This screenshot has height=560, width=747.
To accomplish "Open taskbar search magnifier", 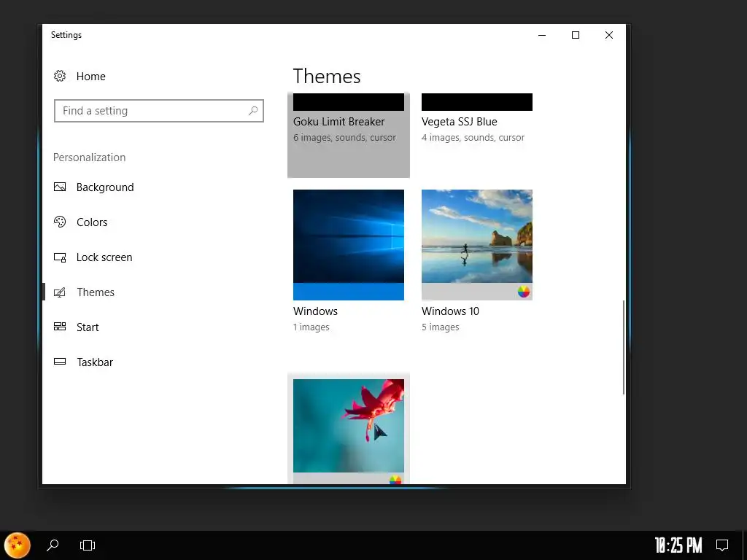I will [x=53, y=545].
